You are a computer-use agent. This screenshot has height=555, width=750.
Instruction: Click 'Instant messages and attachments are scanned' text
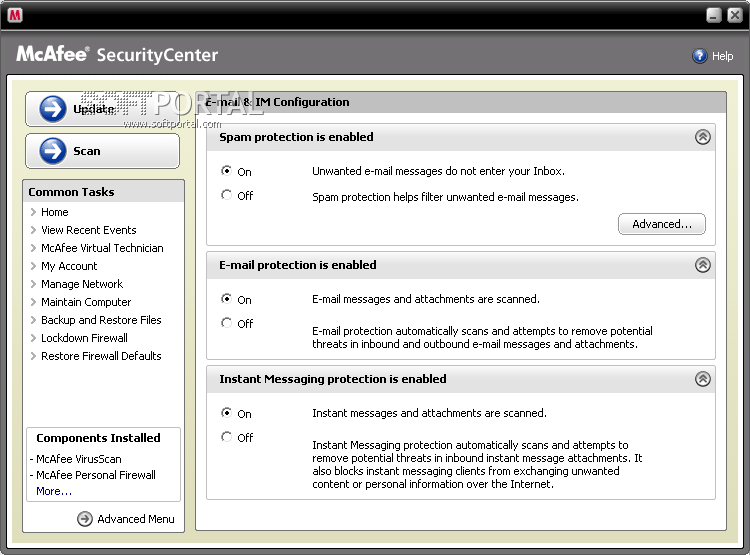point(429,413)
